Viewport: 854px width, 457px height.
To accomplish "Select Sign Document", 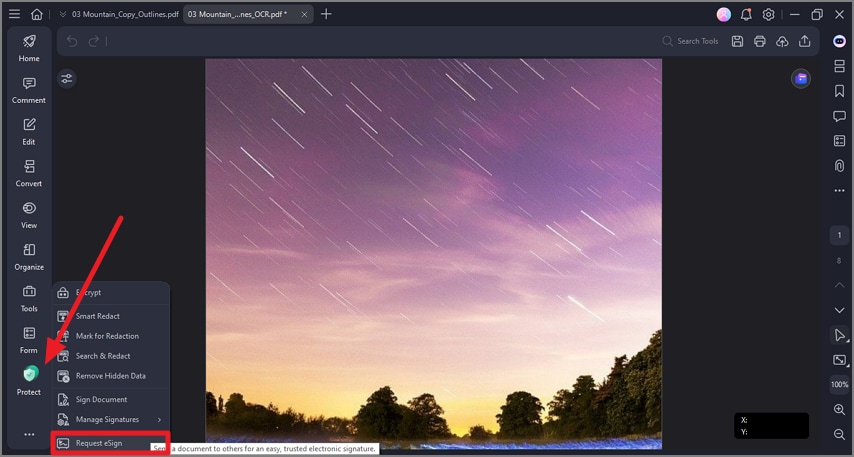I will coord(111,400).
